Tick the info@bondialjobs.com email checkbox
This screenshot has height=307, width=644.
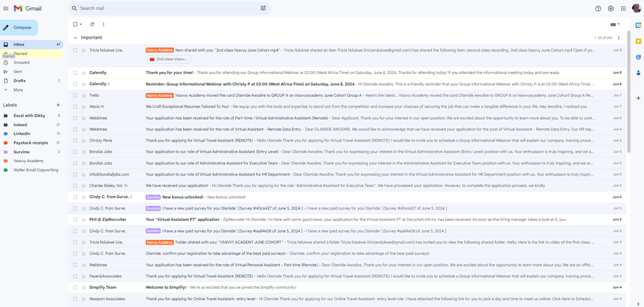tap(75, 174)
